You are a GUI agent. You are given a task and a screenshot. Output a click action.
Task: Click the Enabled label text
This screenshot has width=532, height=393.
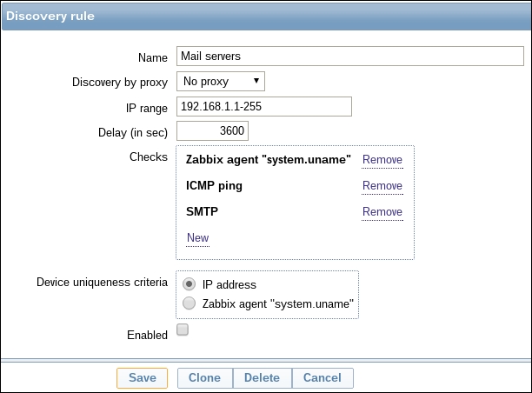point(147,335)
